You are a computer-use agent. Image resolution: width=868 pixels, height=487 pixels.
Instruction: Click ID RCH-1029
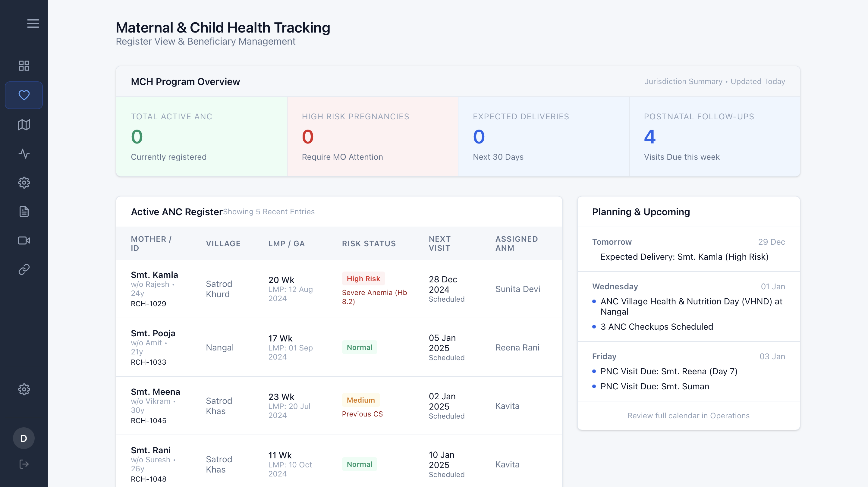pos(148,304)
